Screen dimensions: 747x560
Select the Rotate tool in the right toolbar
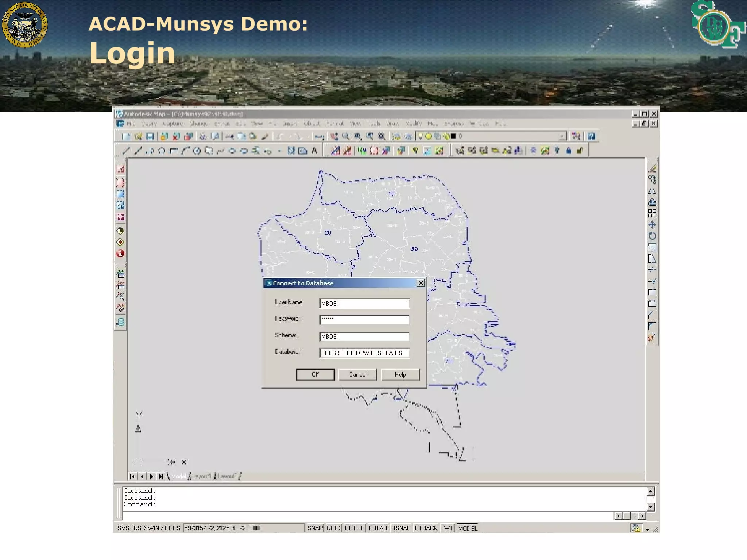point(652,236)
